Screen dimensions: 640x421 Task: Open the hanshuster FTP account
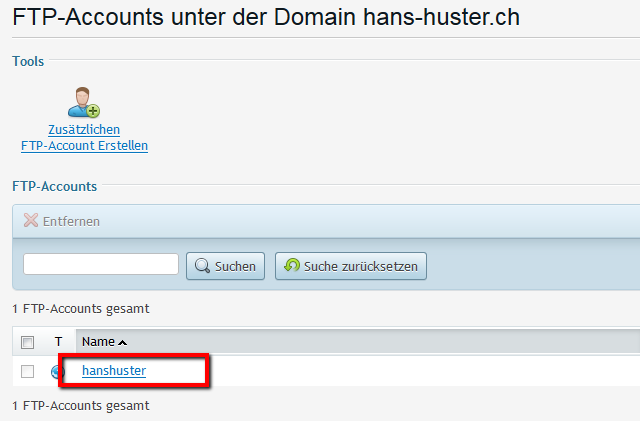pos(114,371)
